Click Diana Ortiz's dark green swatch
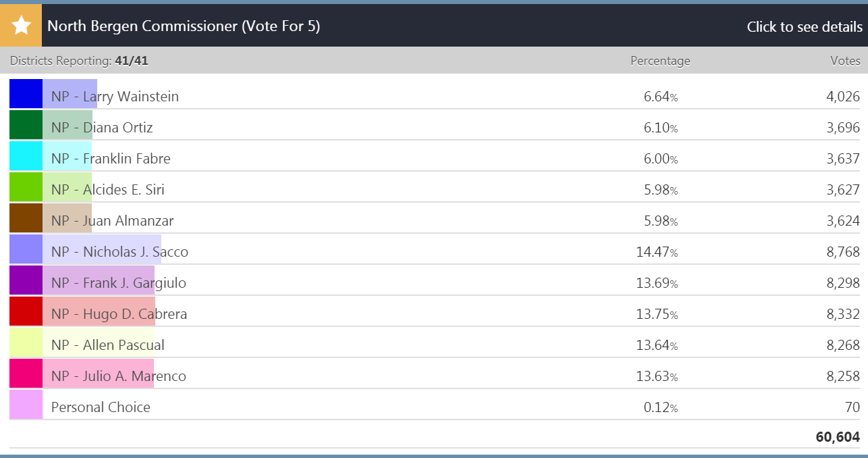The height and width of the screenshot is (458, 868). (26, 125)
